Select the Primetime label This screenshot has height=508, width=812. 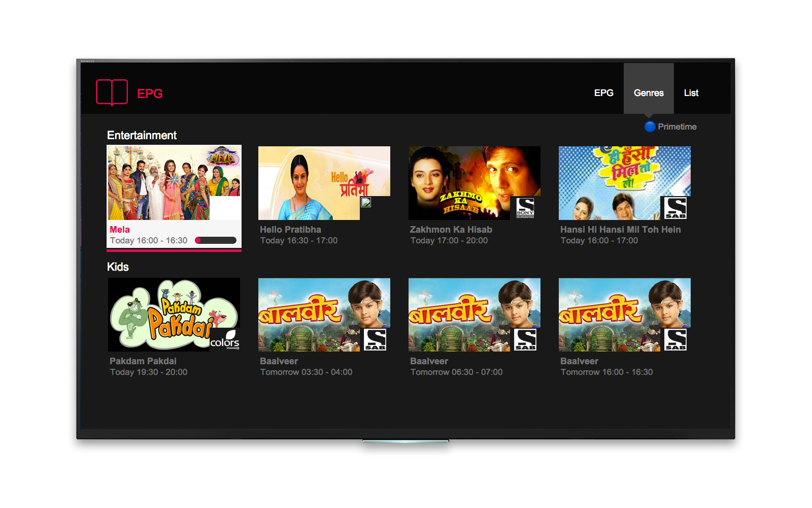(677, 126)
